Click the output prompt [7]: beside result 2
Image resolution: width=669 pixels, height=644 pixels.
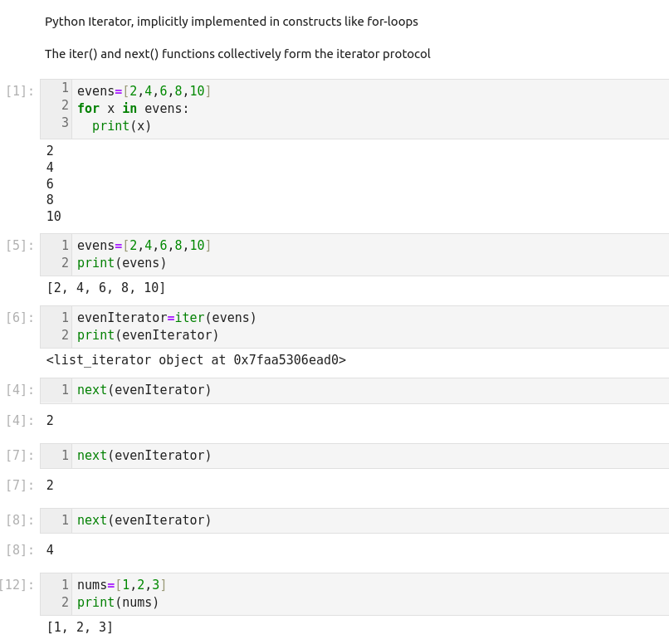20,485
